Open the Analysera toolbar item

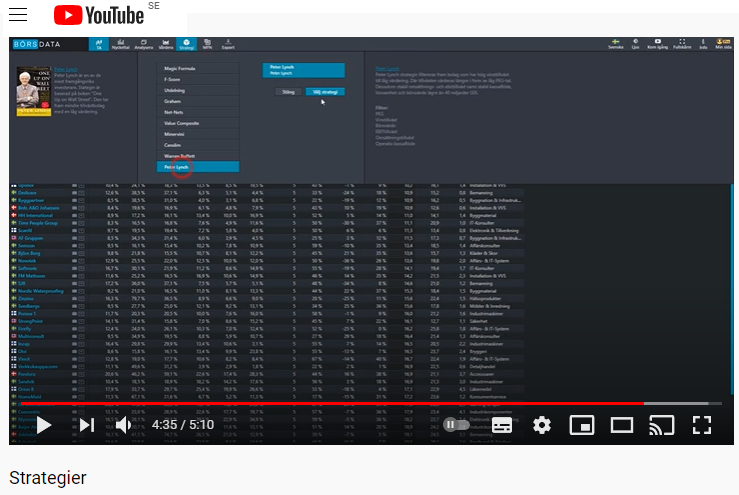pos(144,44)
